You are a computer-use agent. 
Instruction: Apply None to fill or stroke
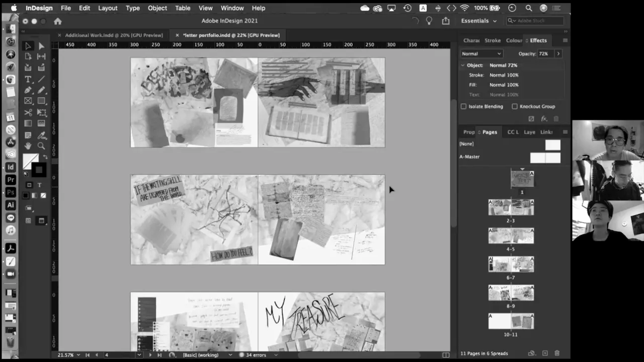pos(43,196)
